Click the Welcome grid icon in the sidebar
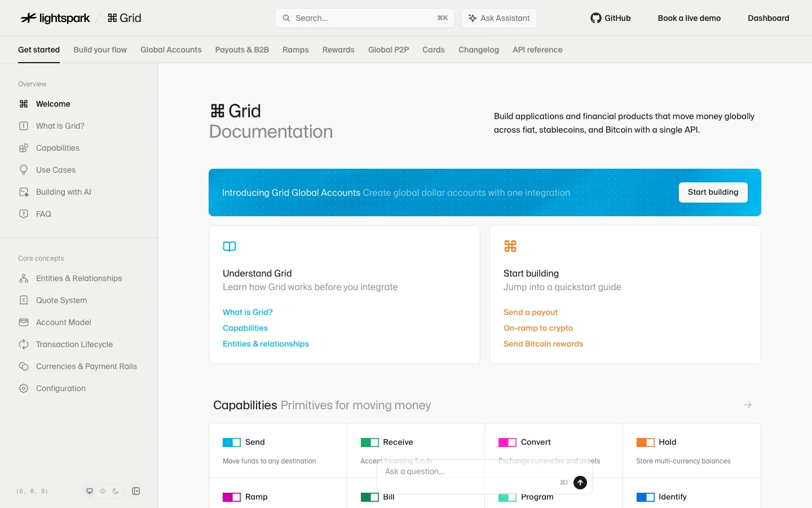The width and height of the screenshot is (812, 508). [24, 104]
